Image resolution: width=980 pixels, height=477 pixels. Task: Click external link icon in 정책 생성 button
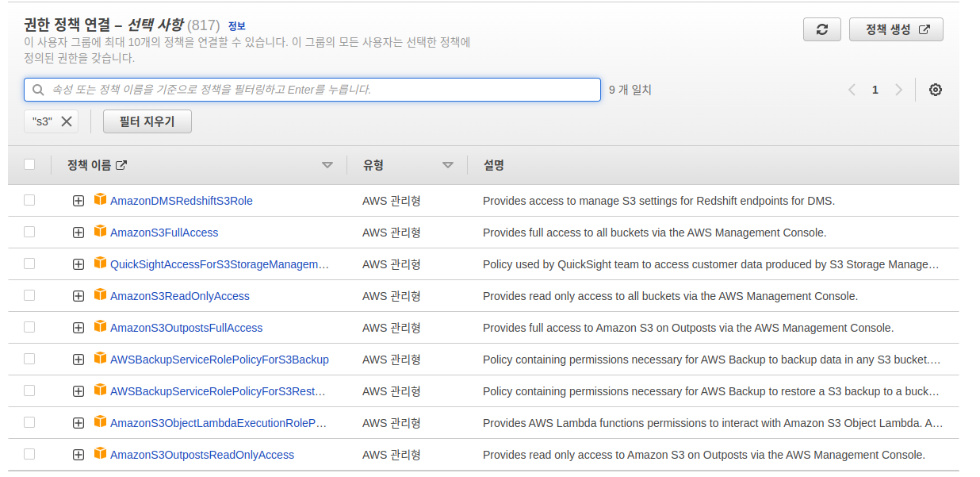click(924, 29)
